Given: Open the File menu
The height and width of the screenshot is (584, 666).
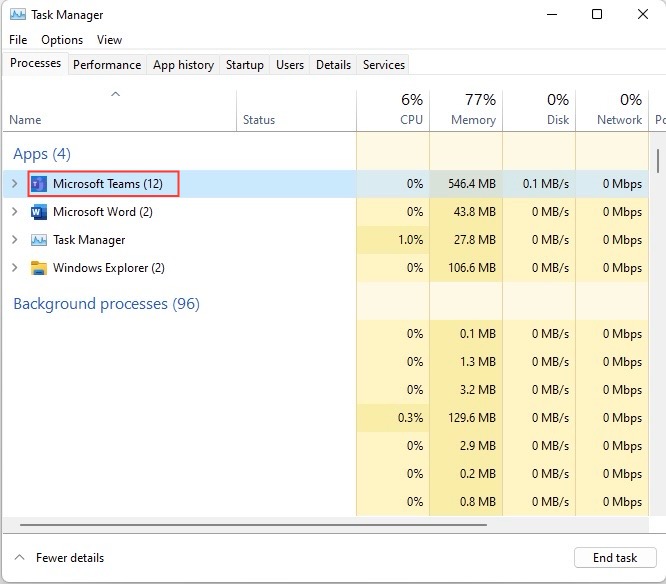Looking at the screenshot, I should click(x=18, y=40).
